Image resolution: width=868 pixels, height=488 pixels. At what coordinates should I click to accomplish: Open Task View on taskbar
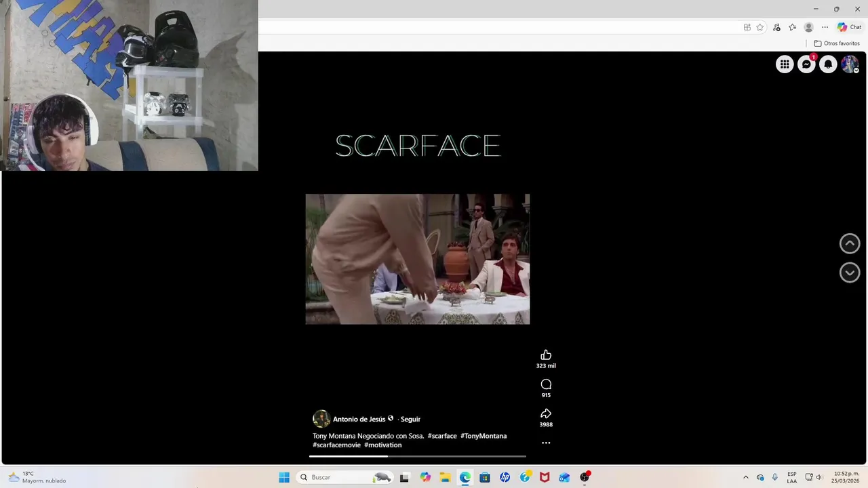point(404,477)
